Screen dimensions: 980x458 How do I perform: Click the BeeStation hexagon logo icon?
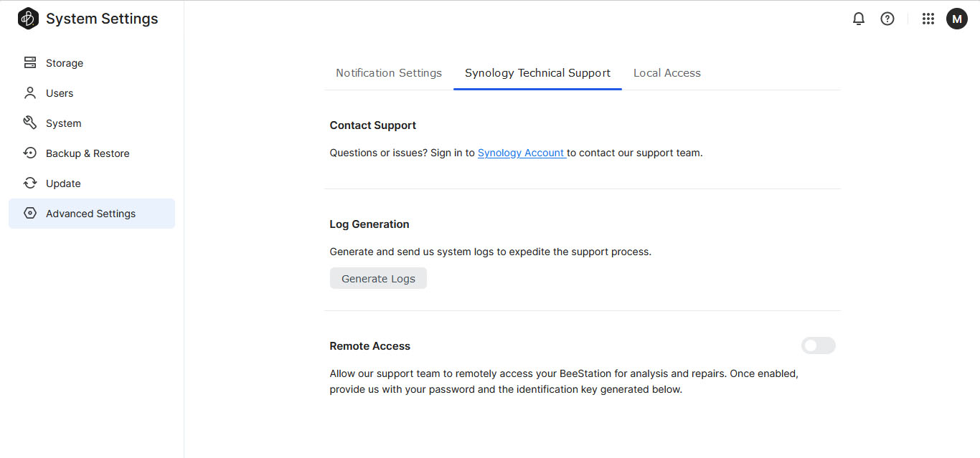pyautogui.click(x=28, y=19)
